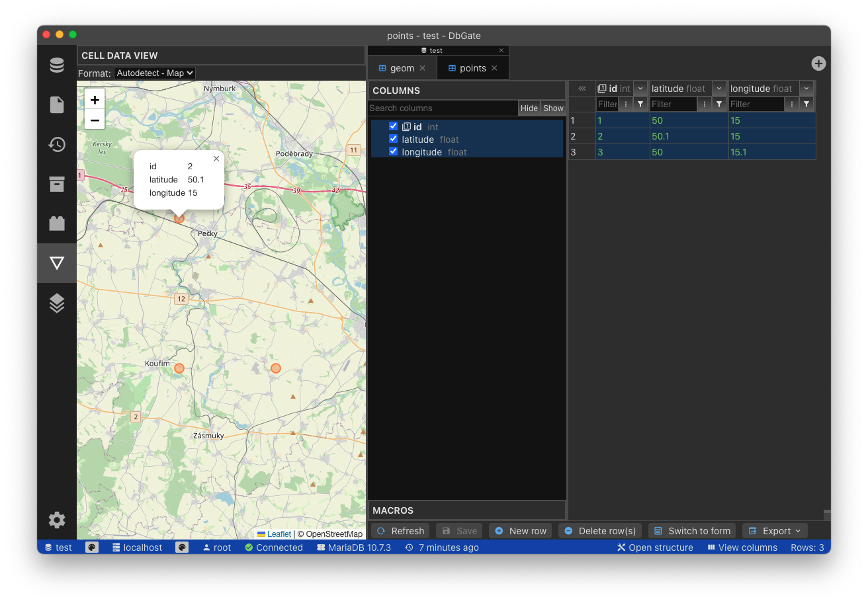Open the Export dropdown menu
The height and width of the screenshot is (603, 868).
(x=775, y=531)
